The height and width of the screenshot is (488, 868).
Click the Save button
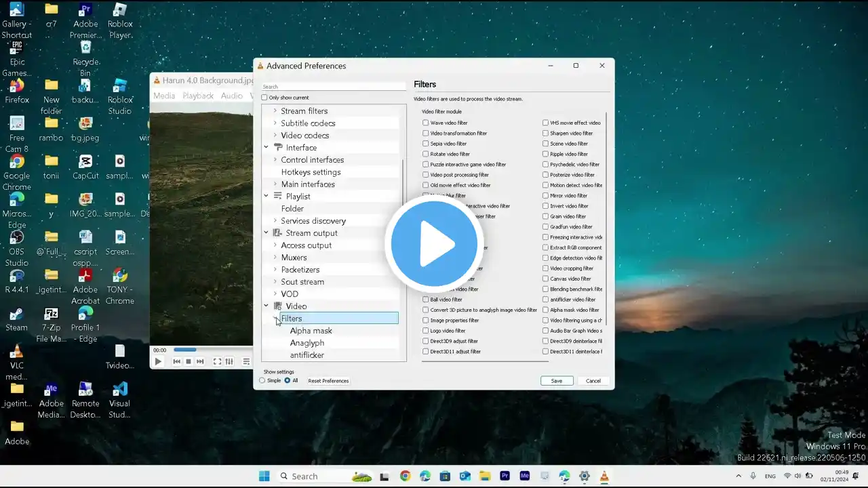coord(556,381)
